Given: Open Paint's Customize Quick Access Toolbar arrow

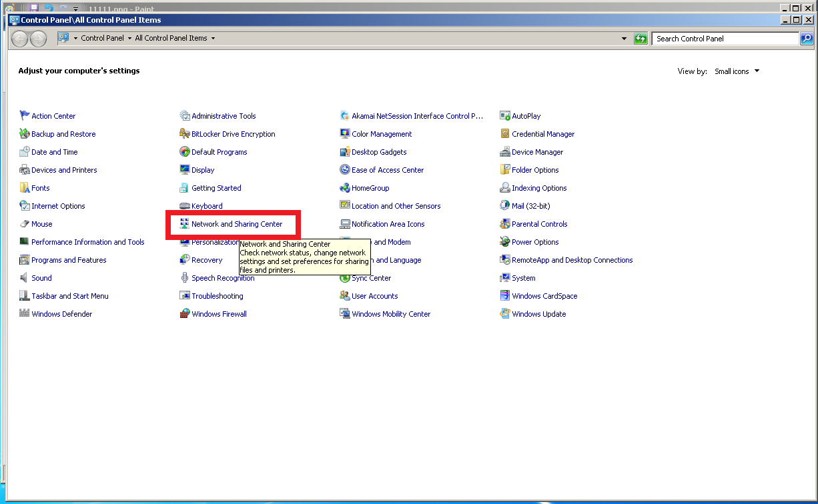Looking at the screenshot, I should pos(76,9).
